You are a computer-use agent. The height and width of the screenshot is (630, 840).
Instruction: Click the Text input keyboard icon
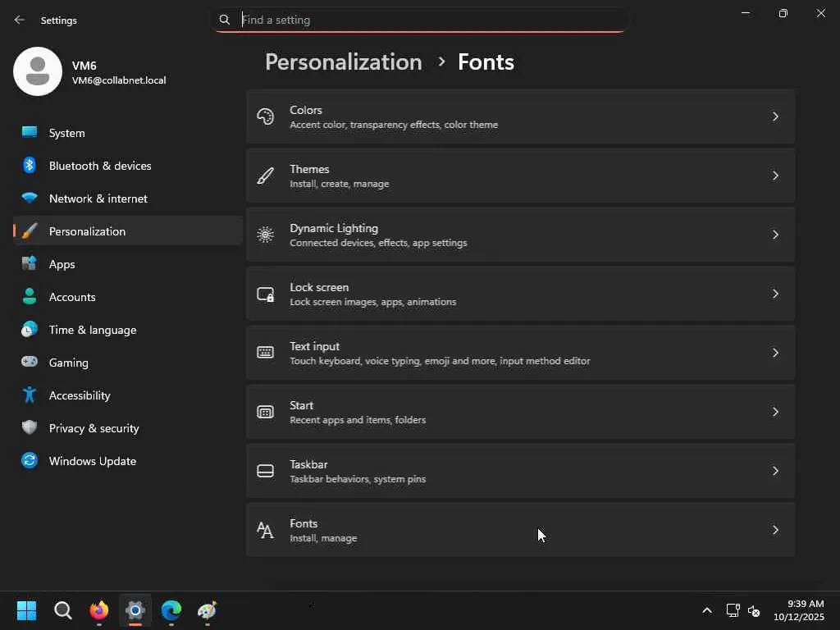[x=265, y=353]
